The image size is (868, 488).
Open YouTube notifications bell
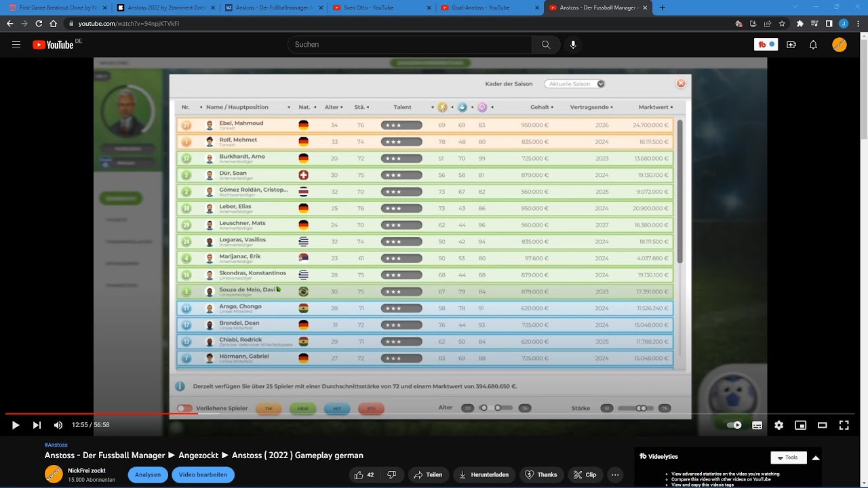tap(813, 45)
